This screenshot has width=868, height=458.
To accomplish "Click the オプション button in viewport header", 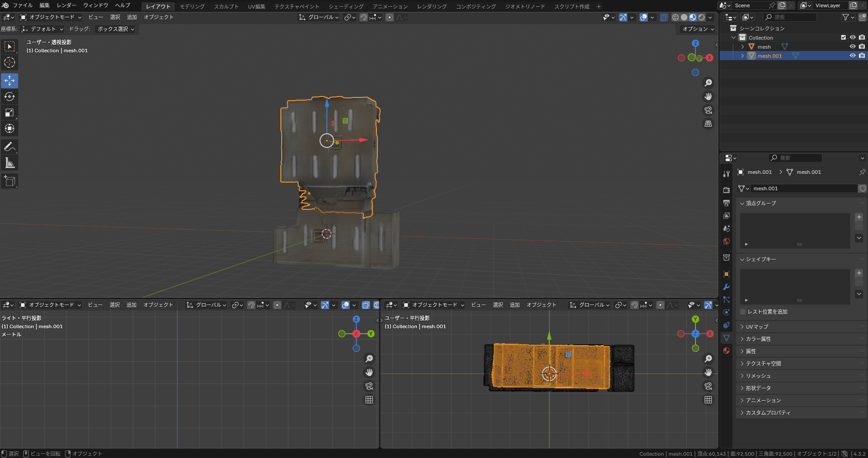I will tap(698, 29).
